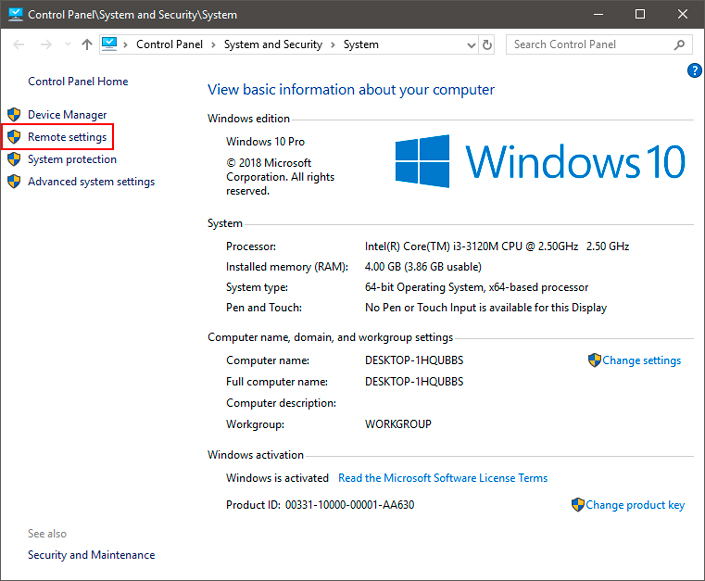
Task: Open System protection link
Action: pos(72,160)
